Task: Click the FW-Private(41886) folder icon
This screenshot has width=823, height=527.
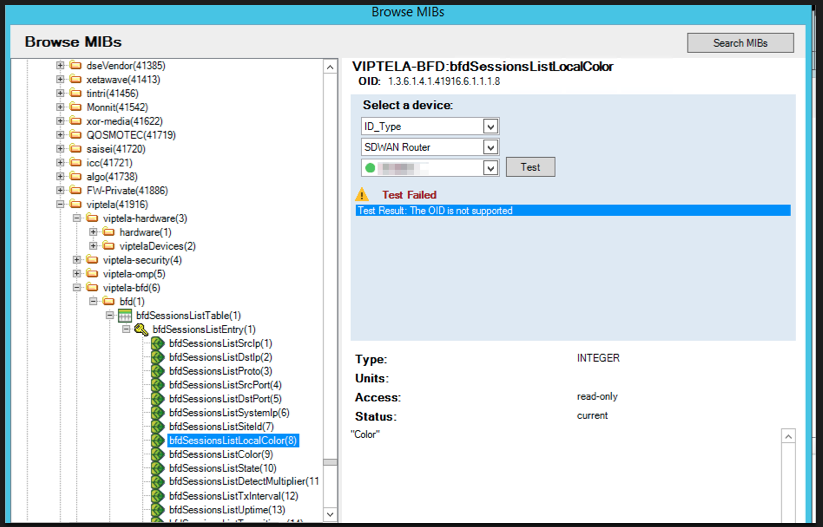Action: pyautogui.click(x=76, y=191)
